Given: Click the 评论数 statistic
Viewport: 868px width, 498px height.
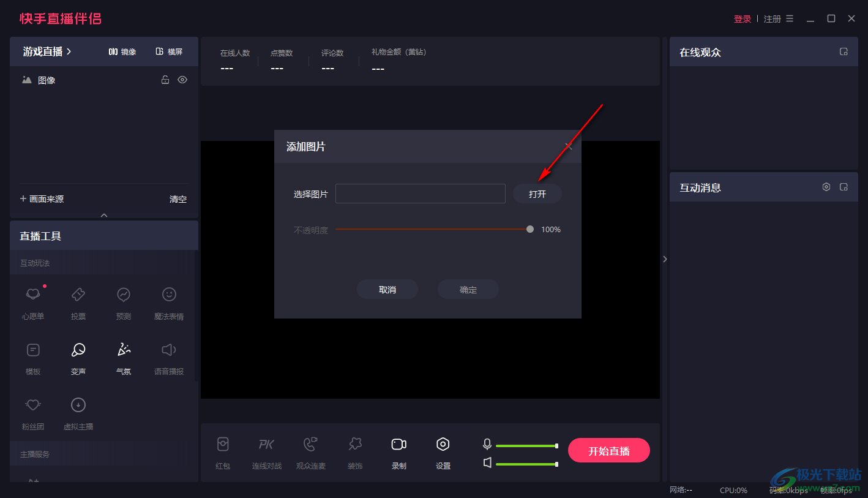Looking at the screenshot, I should (x=332, y=61).
